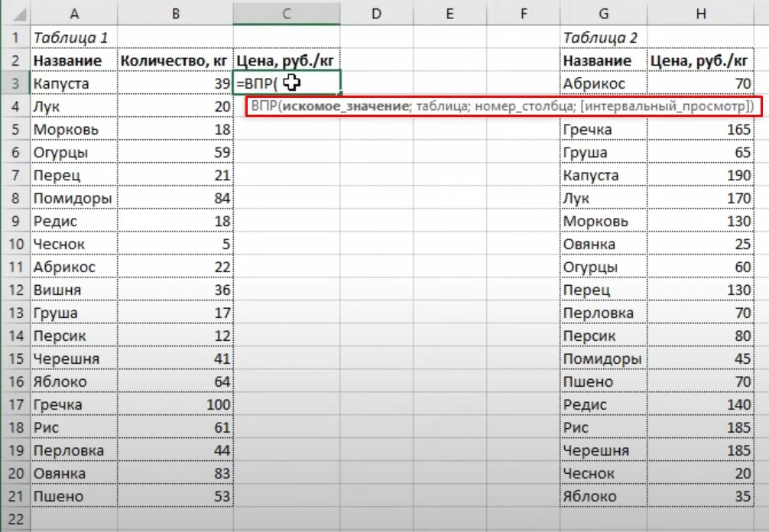Click the Таблица 2 title cell

pos(603,37)
